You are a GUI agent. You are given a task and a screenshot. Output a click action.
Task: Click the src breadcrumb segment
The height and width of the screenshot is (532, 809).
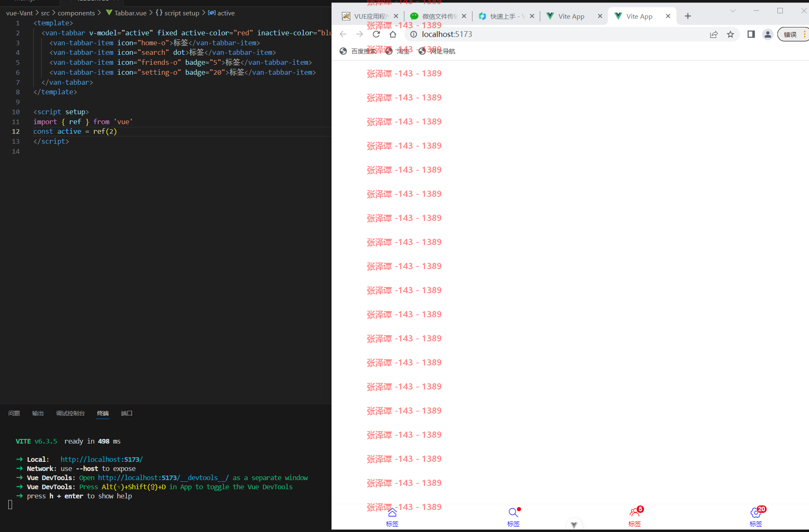45,13
